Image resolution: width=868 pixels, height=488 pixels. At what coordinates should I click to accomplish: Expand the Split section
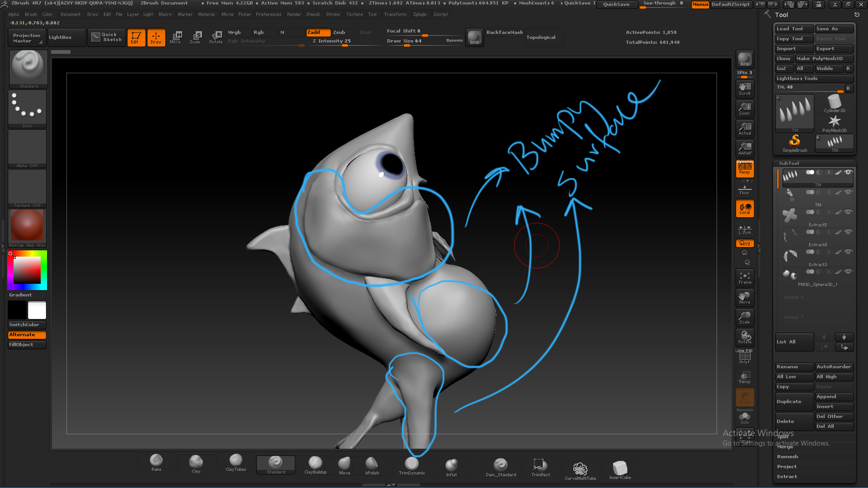tap(783, 436)
